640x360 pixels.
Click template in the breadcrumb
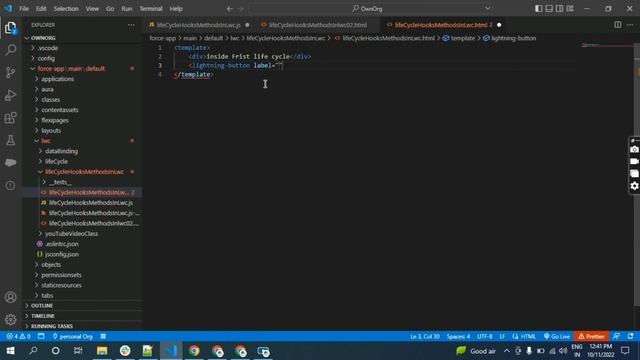(462, 38)
